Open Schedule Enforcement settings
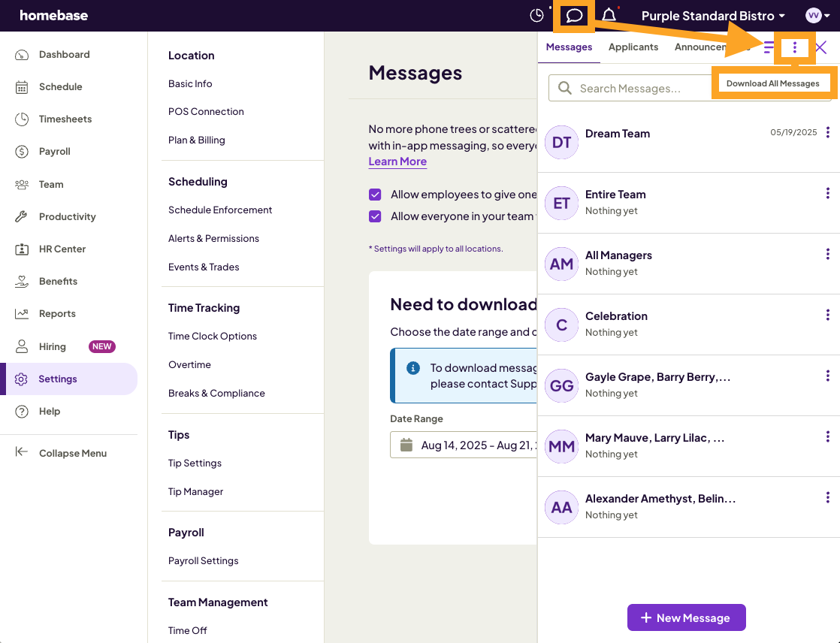 [220, 210]
